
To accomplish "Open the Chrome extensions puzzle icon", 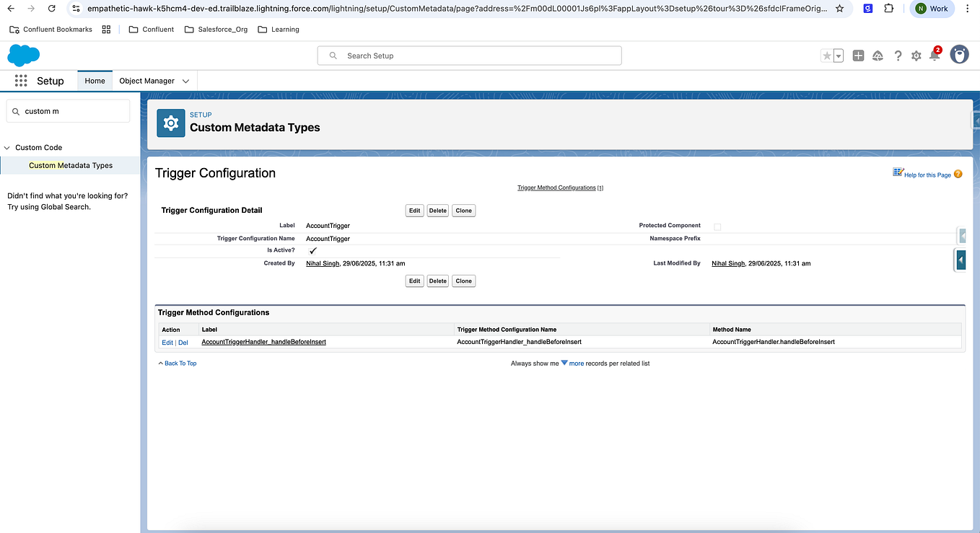I will pos(889,9).
